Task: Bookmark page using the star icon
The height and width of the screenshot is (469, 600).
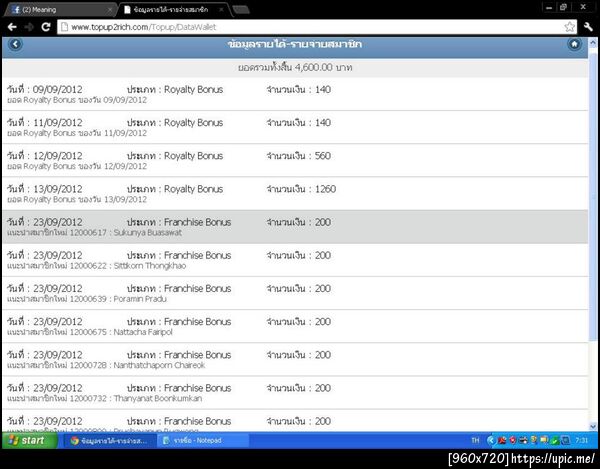Action: (x=569, y=27)
